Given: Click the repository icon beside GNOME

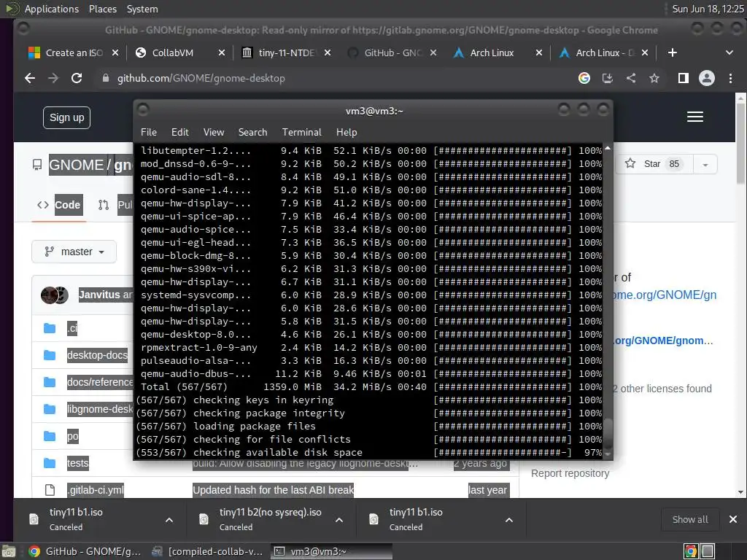Looking at the screenshot, I should pos(37,165).
